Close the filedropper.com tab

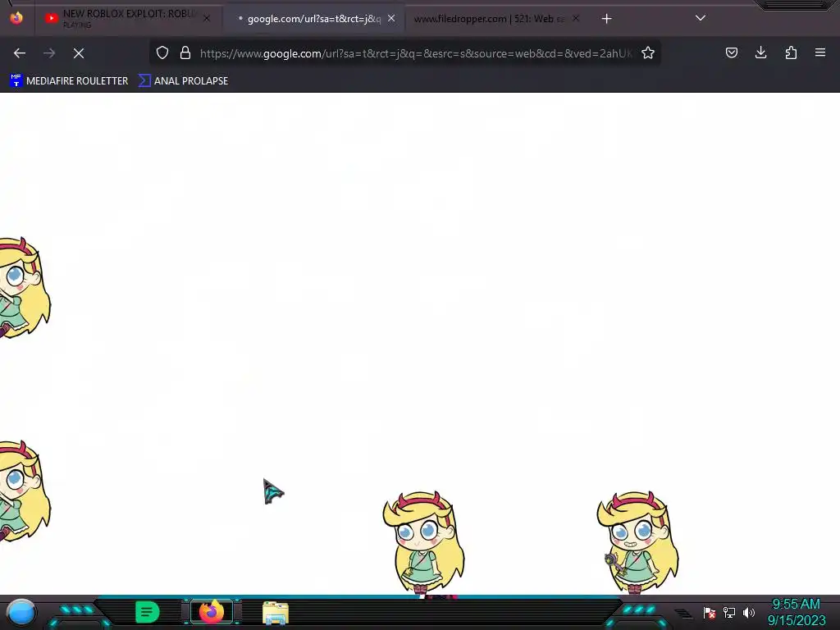(576, 18)
